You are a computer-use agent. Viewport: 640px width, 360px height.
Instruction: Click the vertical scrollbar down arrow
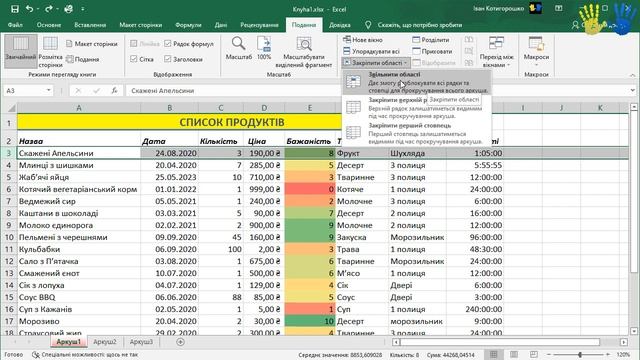634,331
